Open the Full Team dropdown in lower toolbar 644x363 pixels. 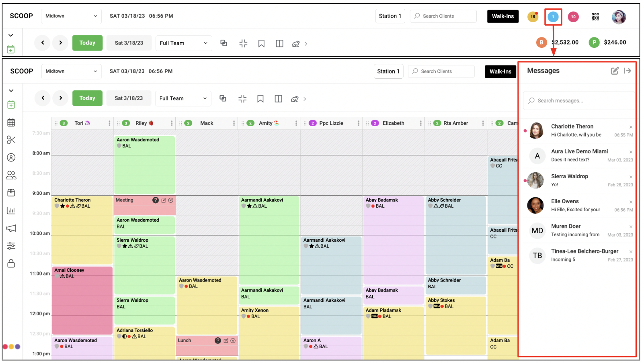[x=183, y=98]
